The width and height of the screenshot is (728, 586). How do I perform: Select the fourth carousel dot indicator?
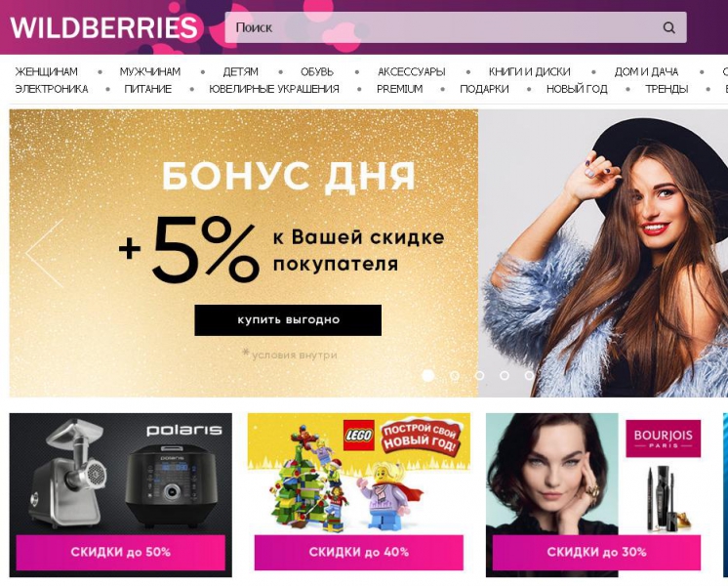coord(505,375)
